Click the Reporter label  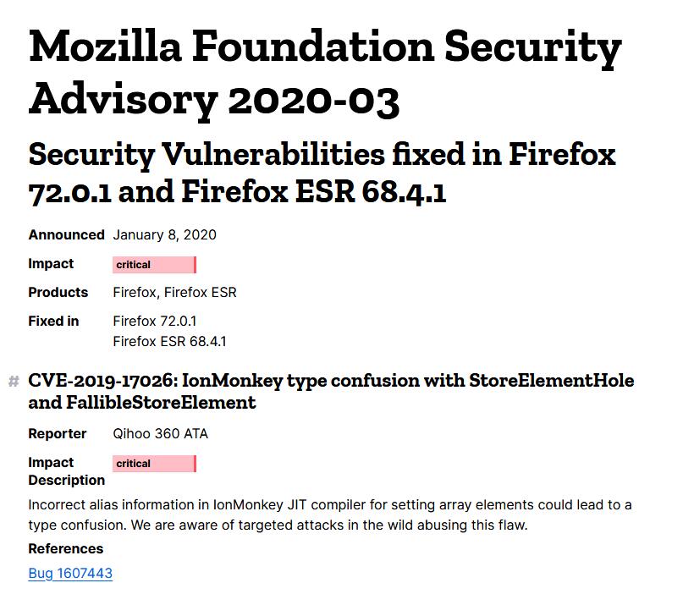[x=58, y=434]
